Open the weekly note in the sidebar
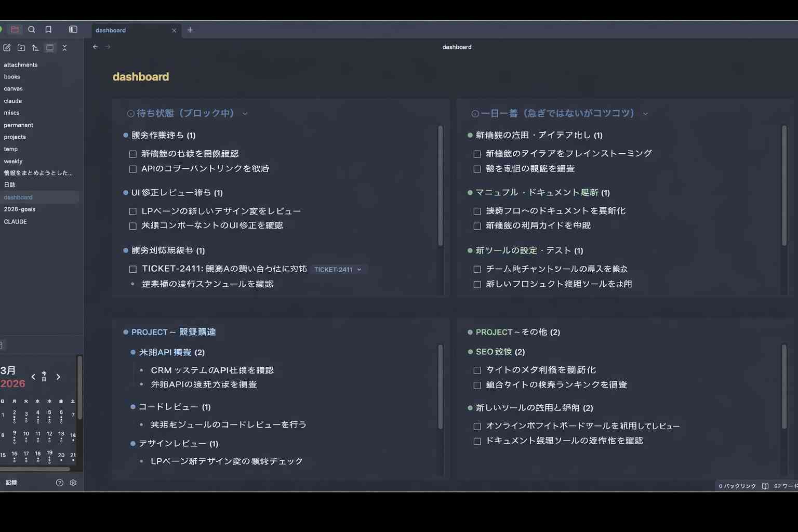 (12, 161)
